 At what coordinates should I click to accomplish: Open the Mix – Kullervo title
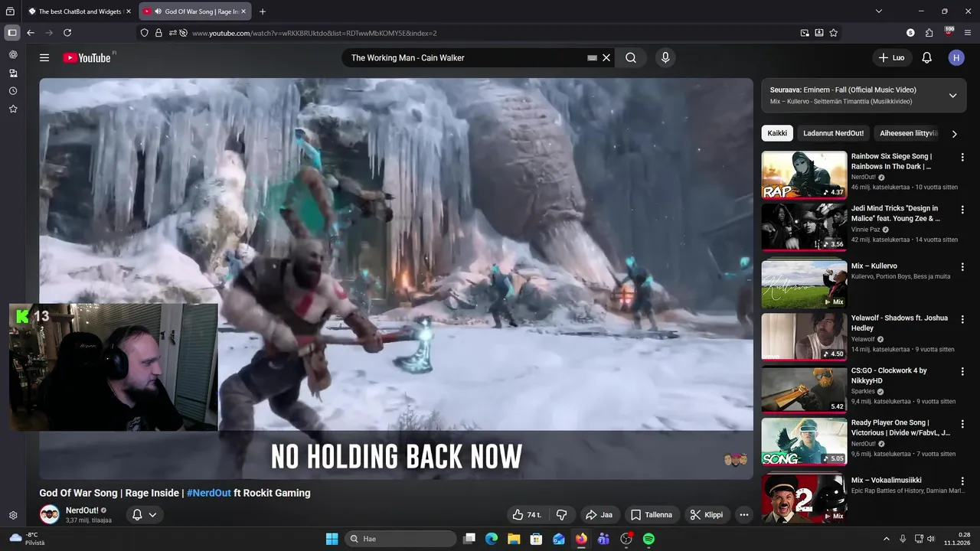point(874,266)
